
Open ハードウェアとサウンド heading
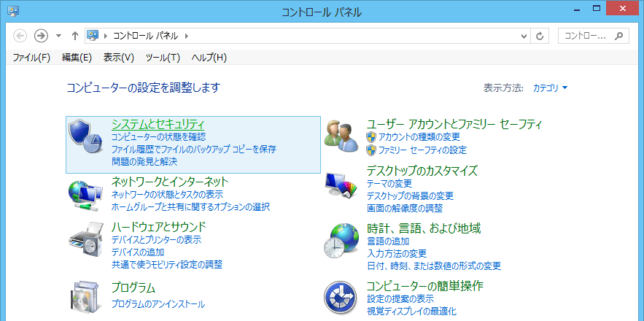pyautogui.click(x=158, y=226)
